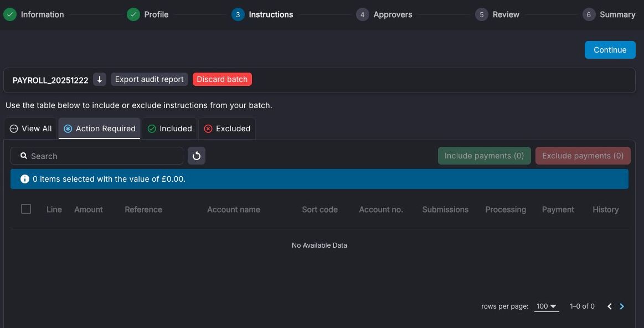Go to next page arrow
Screen dimensions: 644x328
(x=622, y=306)
